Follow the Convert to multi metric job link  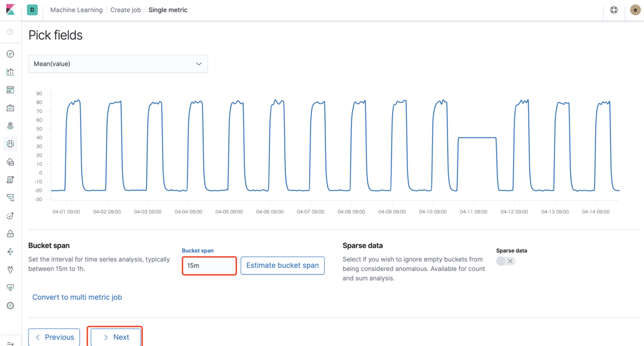click(77, 297)
